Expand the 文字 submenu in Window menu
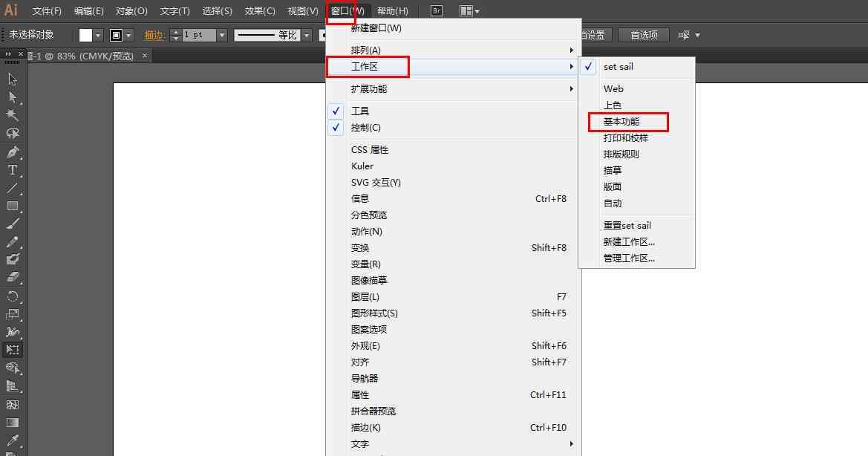Screen dimensions: 868x456 (452, 444)
